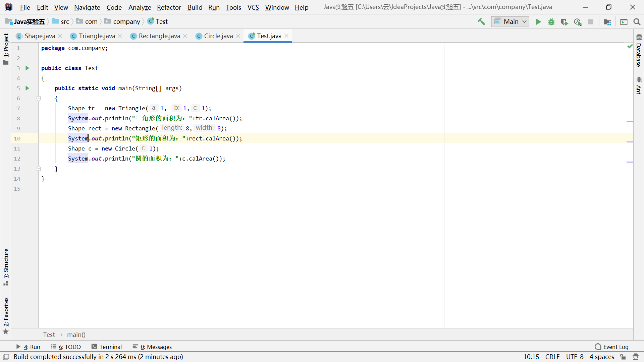The image size is (644, 362).
Task: Open the Tools menu
Action: pos(233,7)
